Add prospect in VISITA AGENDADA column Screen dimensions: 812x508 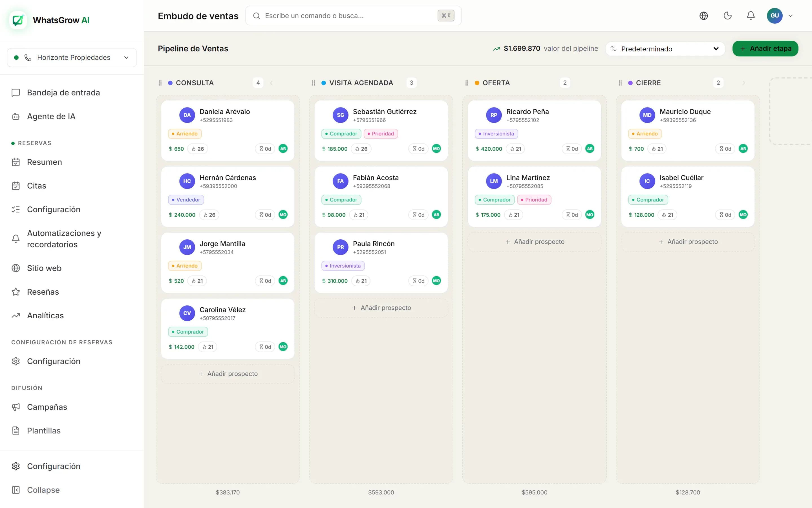pyautogui.click(x=381, y=308)
